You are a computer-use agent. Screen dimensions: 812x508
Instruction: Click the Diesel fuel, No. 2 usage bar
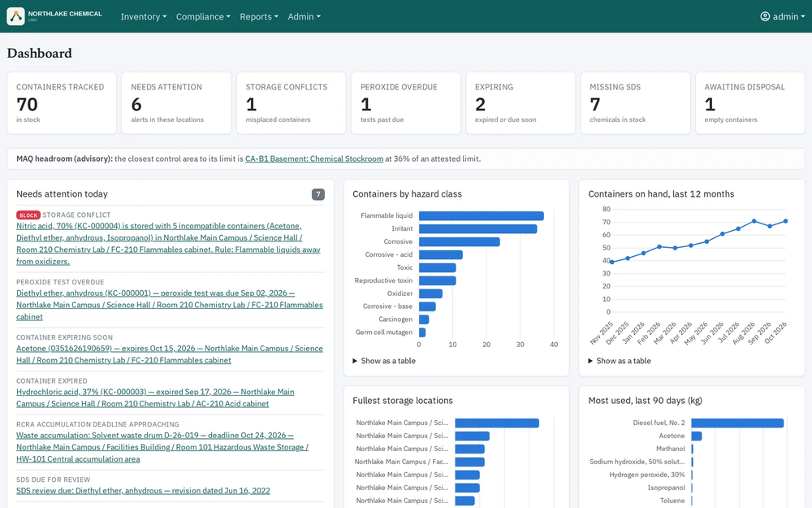(737, 423)
